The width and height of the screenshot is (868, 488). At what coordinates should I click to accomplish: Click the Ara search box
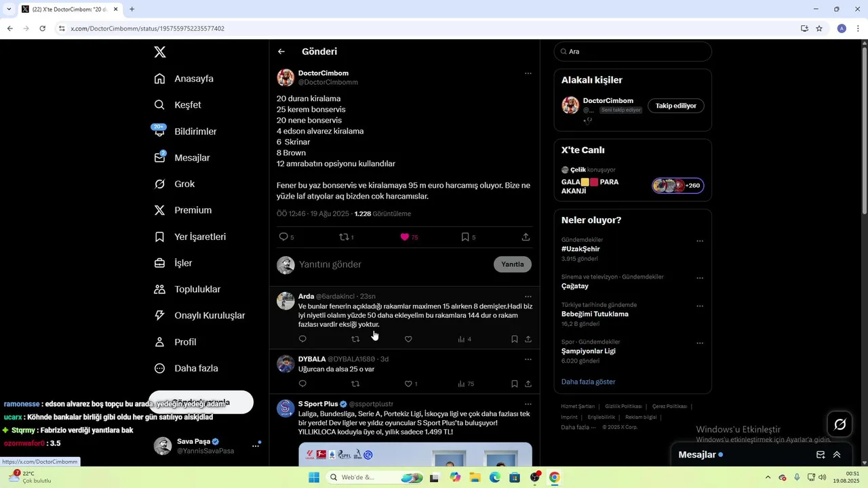[633, 52]
